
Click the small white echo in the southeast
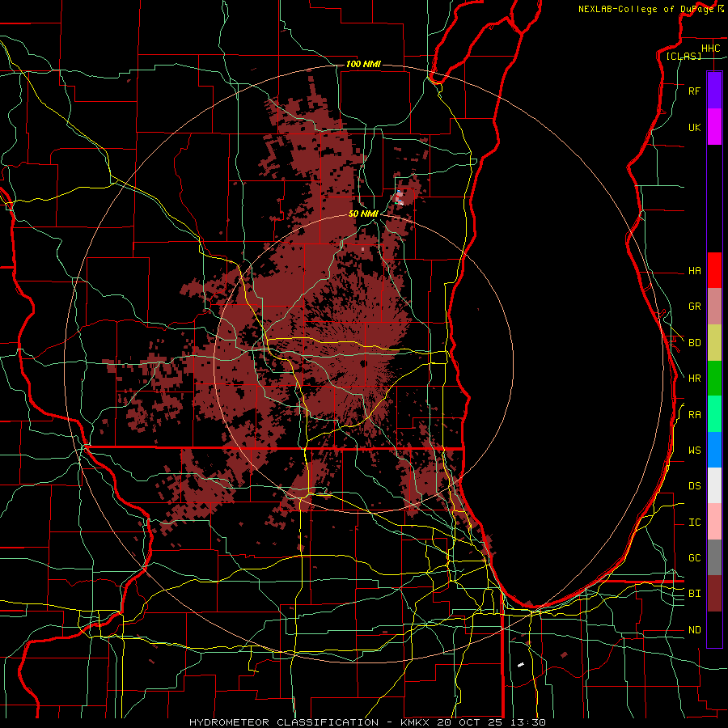520,666
